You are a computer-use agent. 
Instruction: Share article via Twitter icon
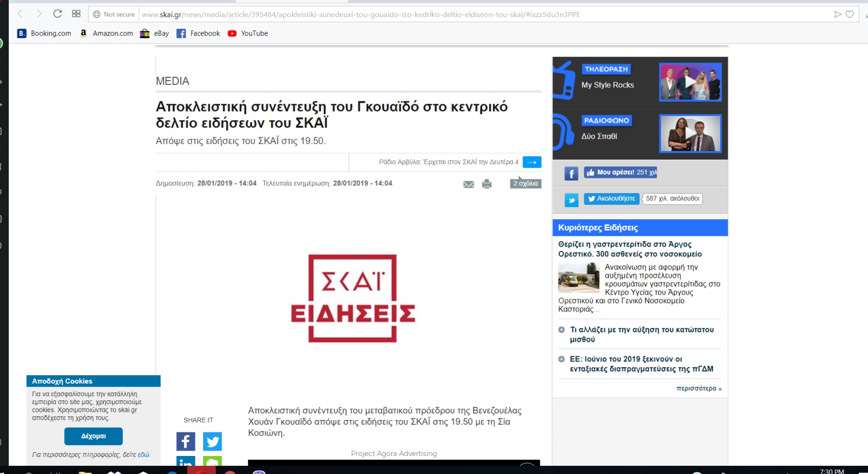(212, 441)
